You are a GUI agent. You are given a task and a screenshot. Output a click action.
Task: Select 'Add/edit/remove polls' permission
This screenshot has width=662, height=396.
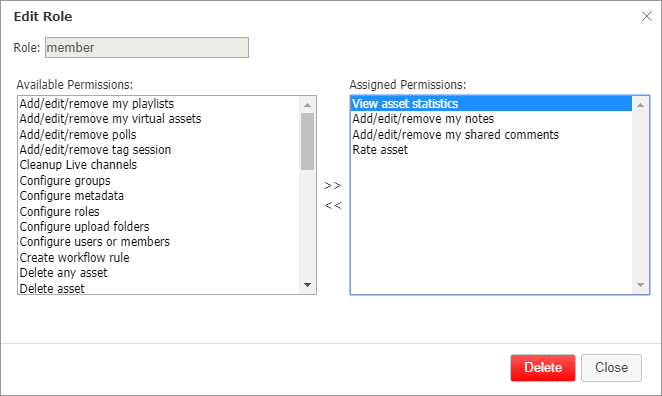[159, 135]
